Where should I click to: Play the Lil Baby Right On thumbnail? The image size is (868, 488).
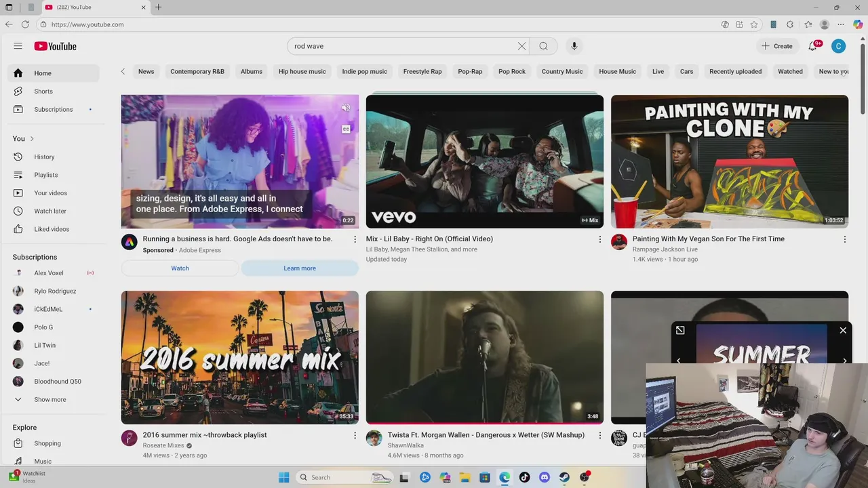pyautogui.click(x=485, y=161)
